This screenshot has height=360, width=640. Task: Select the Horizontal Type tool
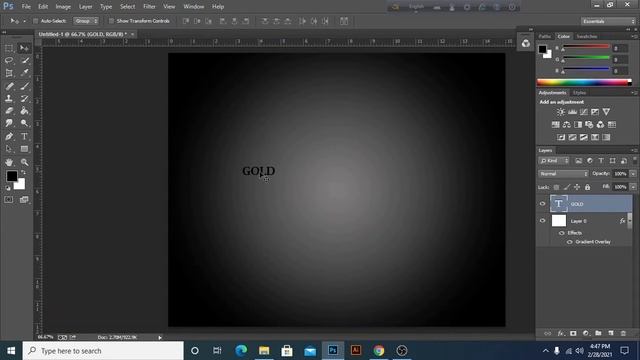tap(24, 136)
